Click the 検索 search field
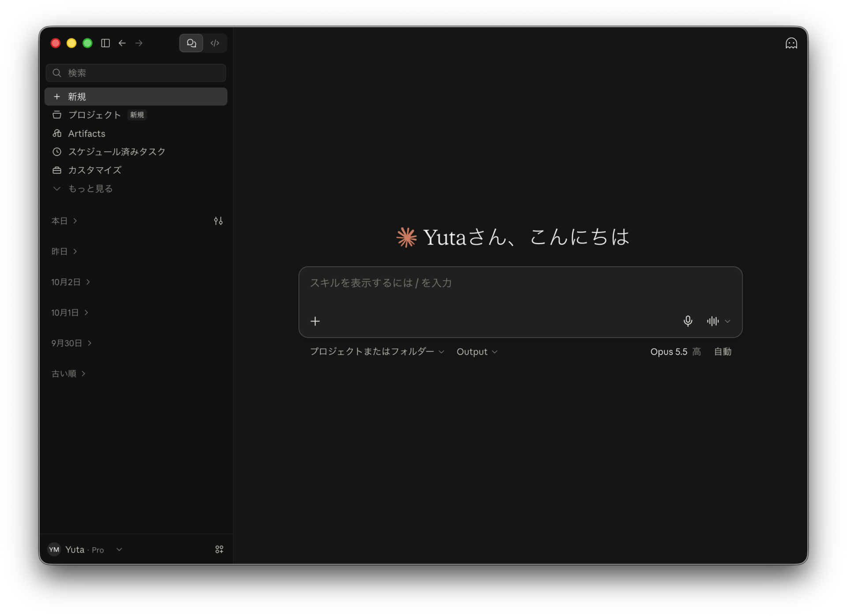847x616 pixels. [136, 73]
